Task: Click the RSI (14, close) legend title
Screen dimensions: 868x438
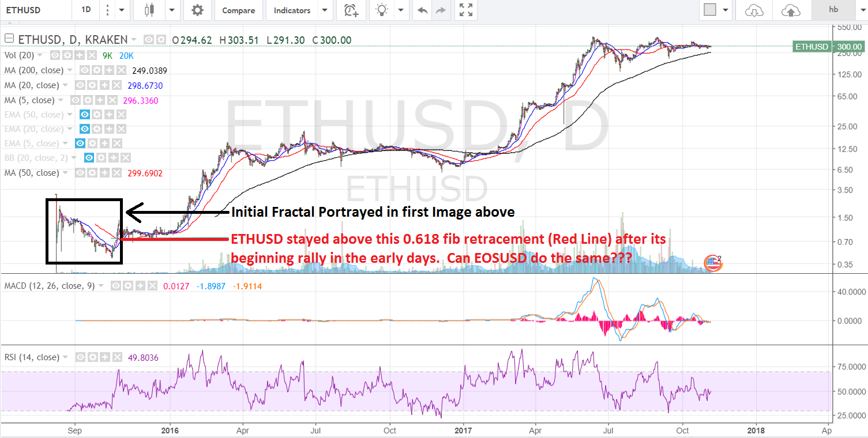Action: [x=32, y=357]
